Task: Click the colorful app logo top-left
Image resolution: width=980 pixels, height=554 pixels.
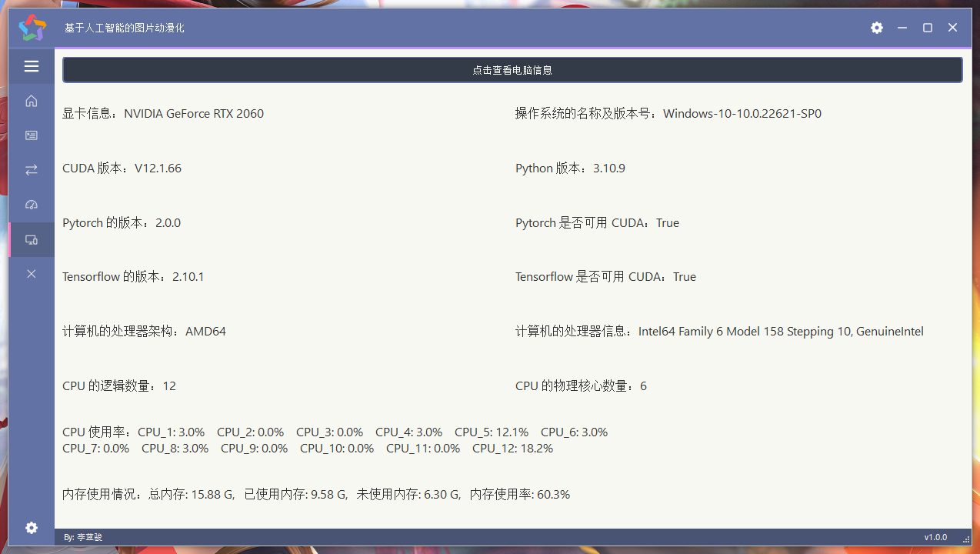Action: coord(32,28)
